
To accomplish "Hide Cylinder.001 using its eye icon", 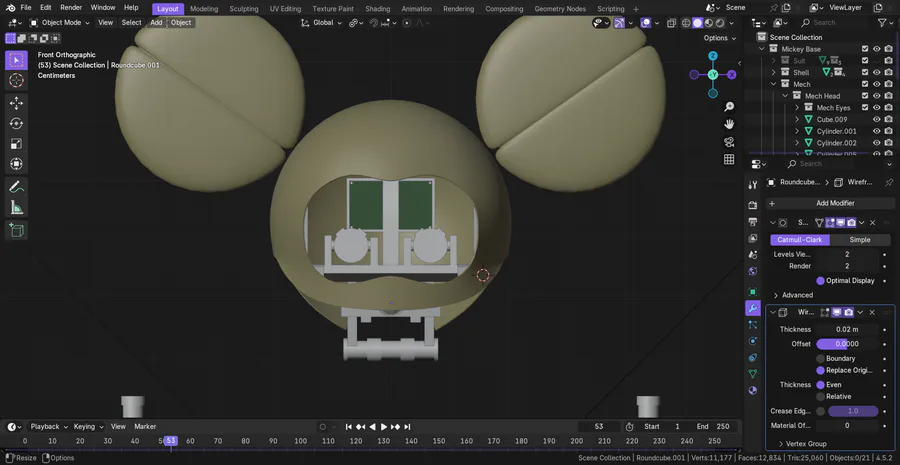I will coord(876,131).
